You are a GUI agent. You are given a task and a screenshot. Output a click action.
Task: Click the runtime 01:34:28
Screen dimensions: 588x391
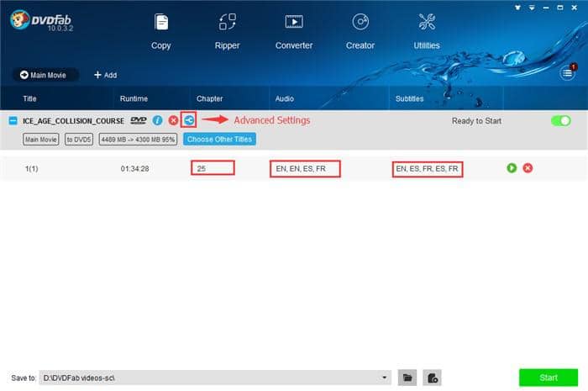[134, 169]
